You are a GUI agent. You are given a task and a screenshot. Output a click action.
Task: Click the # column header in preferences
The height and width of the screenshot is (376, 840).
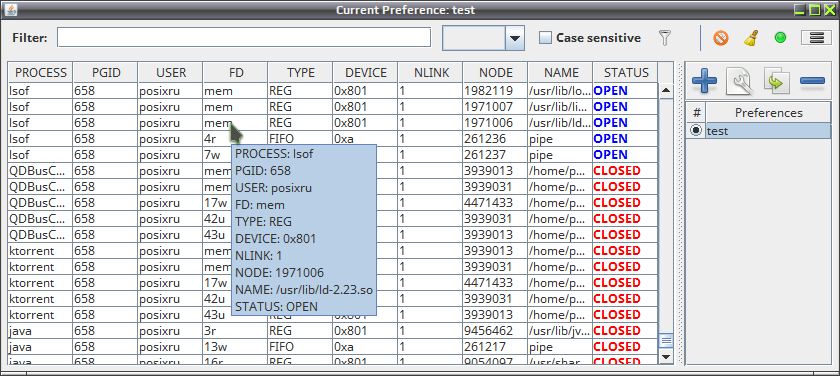tap(696, 112)
